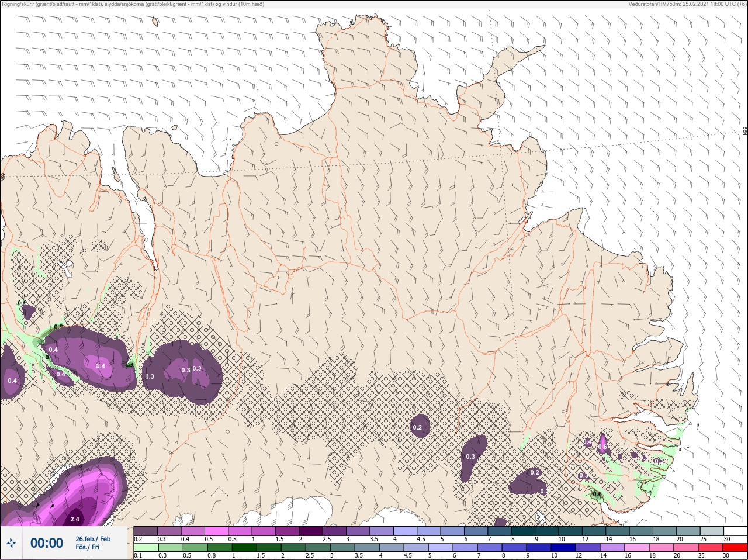Click the 'Veðurstofan/HM750m: 25.02.2021 18:00 UTC' caption
Screen dimensions: 748x560
[x=683, y=4]
